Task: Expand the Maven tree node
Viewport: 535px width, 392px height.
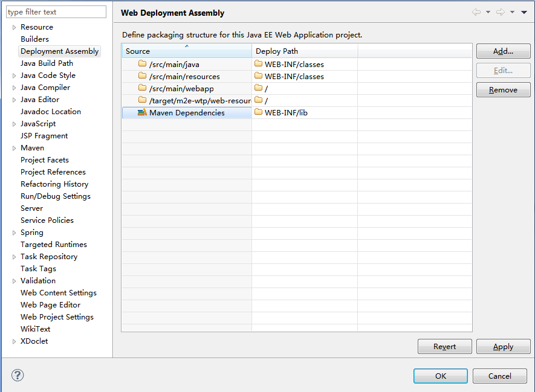Action: click(x=15, y=148)
